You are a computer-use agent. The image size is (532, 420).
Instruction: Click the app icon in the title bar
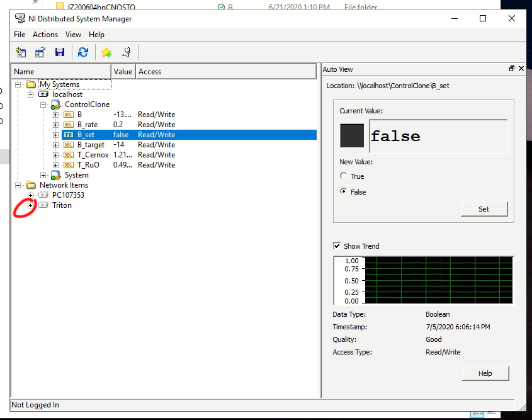coord(20,18)
